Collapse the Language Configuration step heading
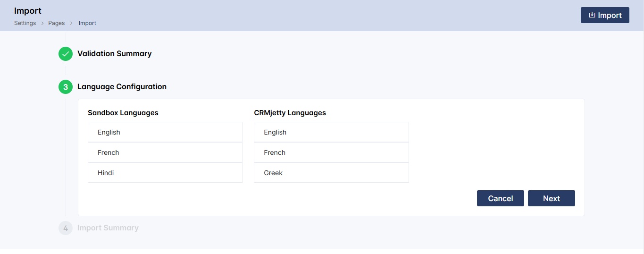The height and width of the screenshot is (254, 644). [122, 87]
